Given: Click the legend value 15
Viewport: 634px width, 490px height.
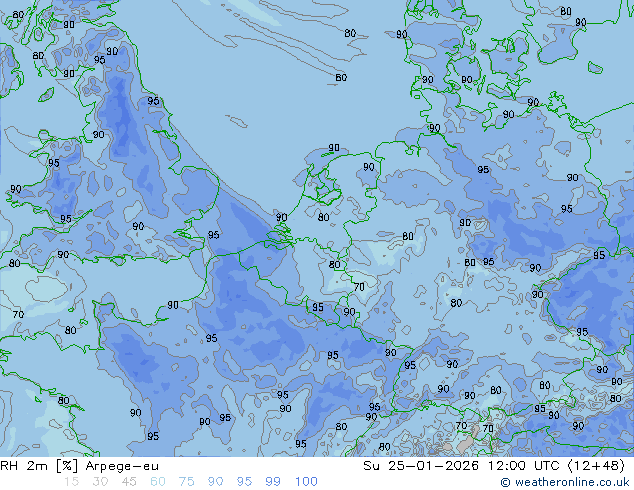Looking at the screenshot, I should pos(71,482).
